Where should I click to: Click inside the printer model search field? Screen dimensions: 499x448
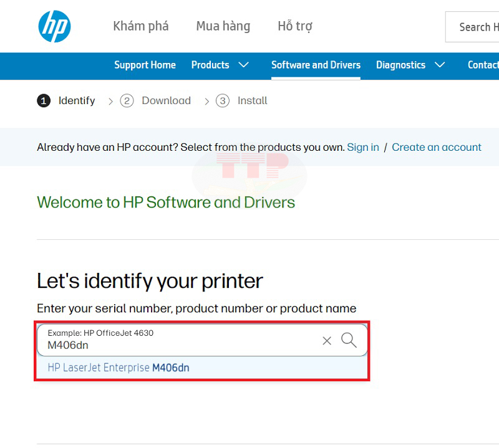tap(156, 344)
